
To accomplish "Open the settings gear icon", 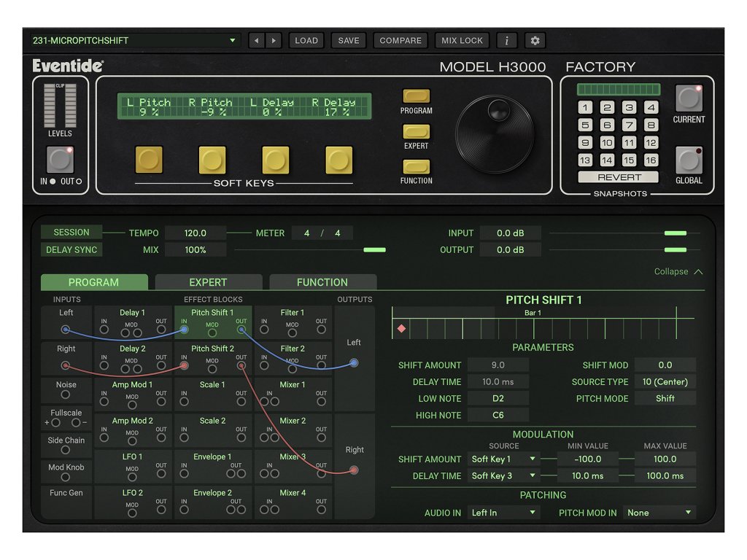I will [535, 41].
